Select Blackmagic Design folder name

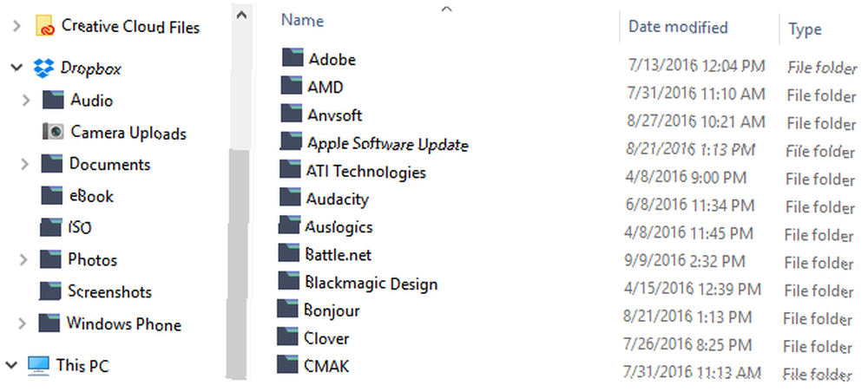click(371, 283)
